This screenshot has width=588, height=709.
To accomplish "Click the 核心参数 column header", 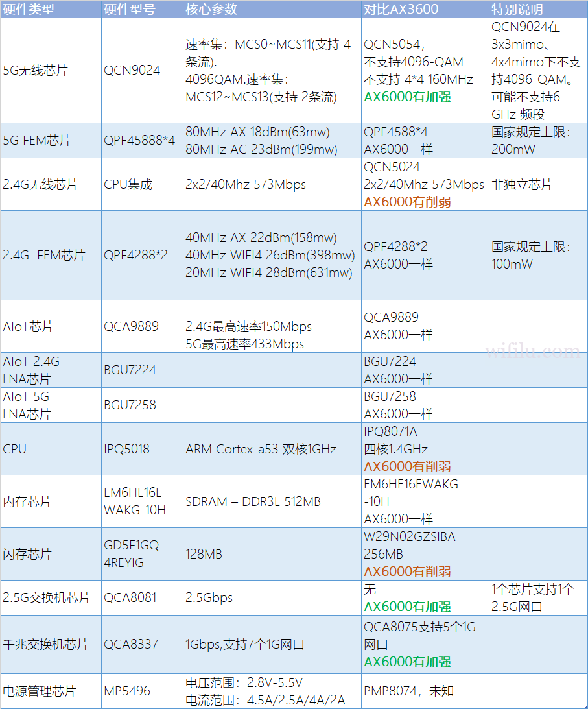I will [x=272, y=9].
